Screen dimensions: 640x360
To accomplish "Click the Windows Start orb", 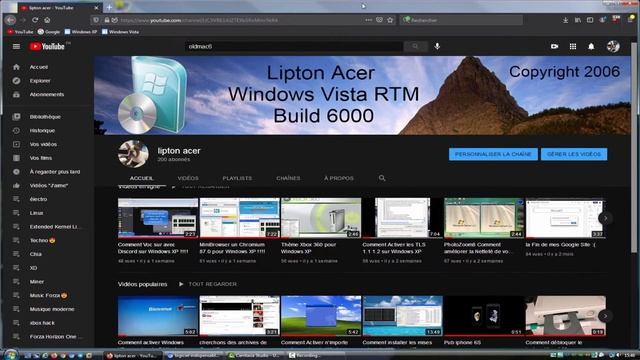I will pyautogui.click(x=10, y=355).
